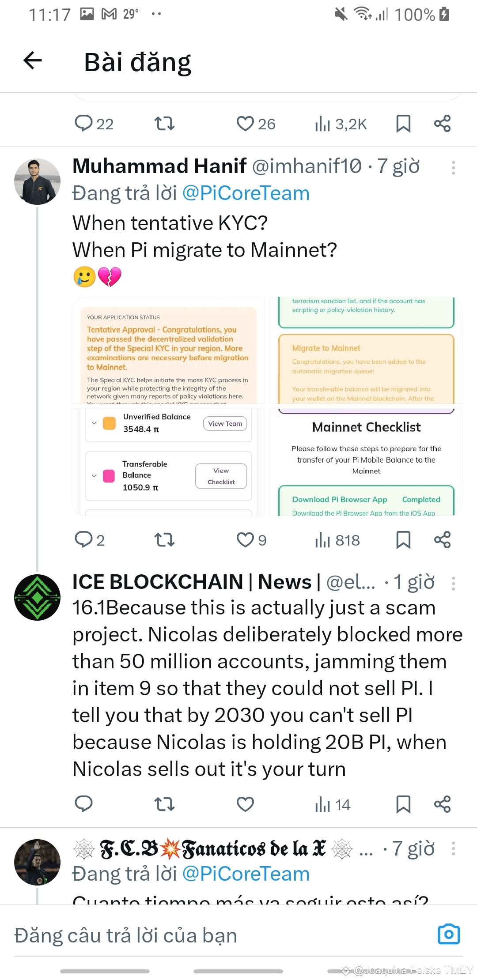Open the Tentative Approval screenshot image
This screenshot has height=980, width=477.
(168, 351)
